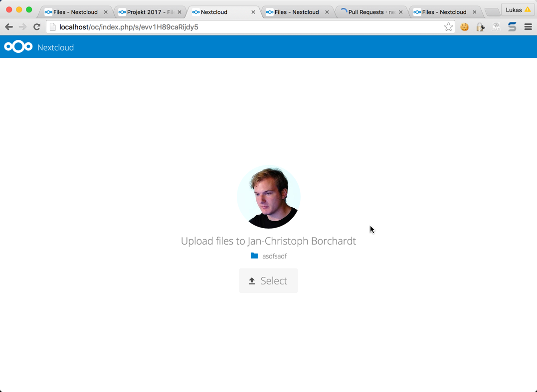This screenshot has height=392, width=537.
Task: Click the Nextcloud text in header
Action: pyautogui.click(x=55, y=47)
